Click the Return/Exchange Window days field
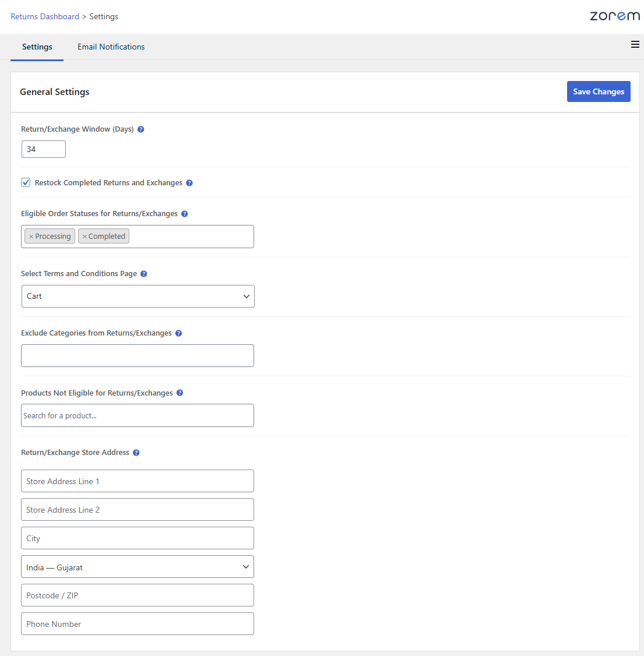This screenshot has width=644, height=656. [x=44, y=149]
